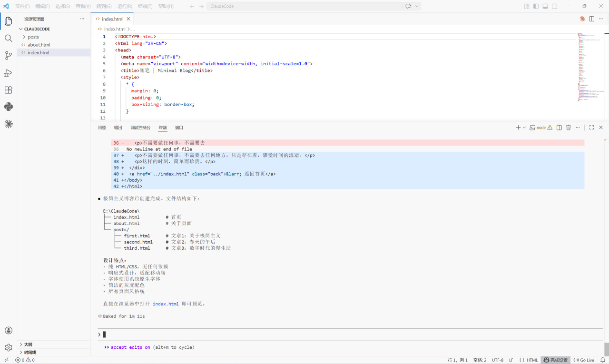Switch to the 端口 panel tab
This screenshot has width=609, height=364.
tap(179, 128)
